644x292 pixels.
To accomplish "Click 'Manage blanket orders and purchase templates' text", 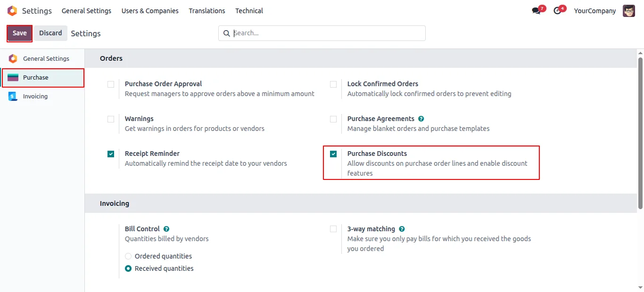I will [419, 129].
